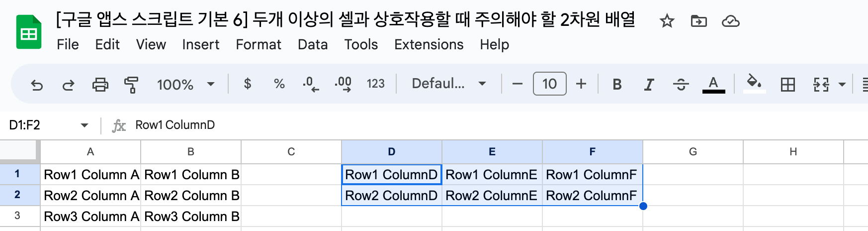
Task: Select cell containing Row3 Column A
Action: coord(90,217)
